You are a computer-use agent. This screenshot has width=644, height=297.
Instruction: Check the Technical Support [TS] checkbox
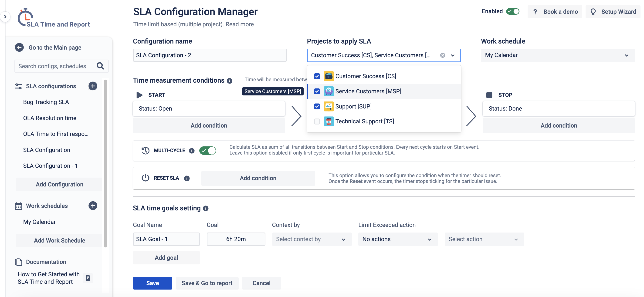pos(317,121)
